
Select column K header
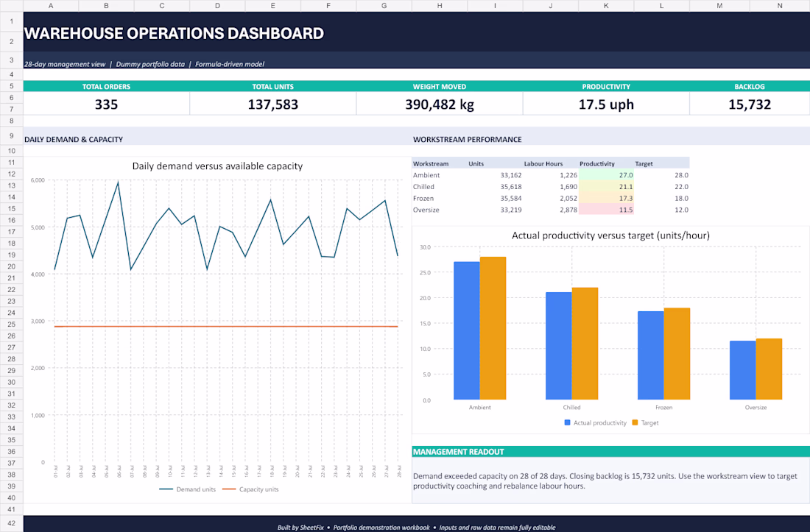coord(606,6)
